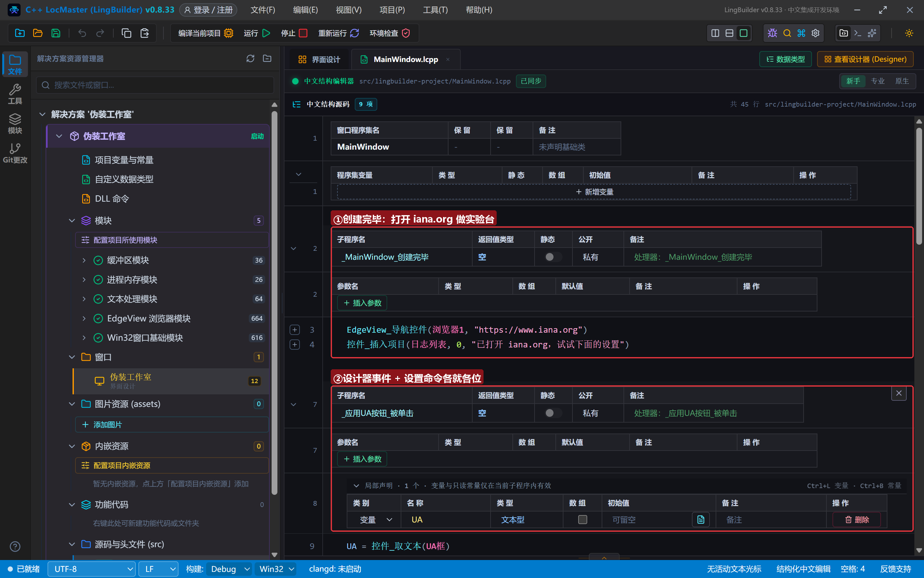Expand the EdgeView 浏览器模块 node
The width and height of the screenshot is (924, 578).
pyautogui.click(x=84, y=318)
